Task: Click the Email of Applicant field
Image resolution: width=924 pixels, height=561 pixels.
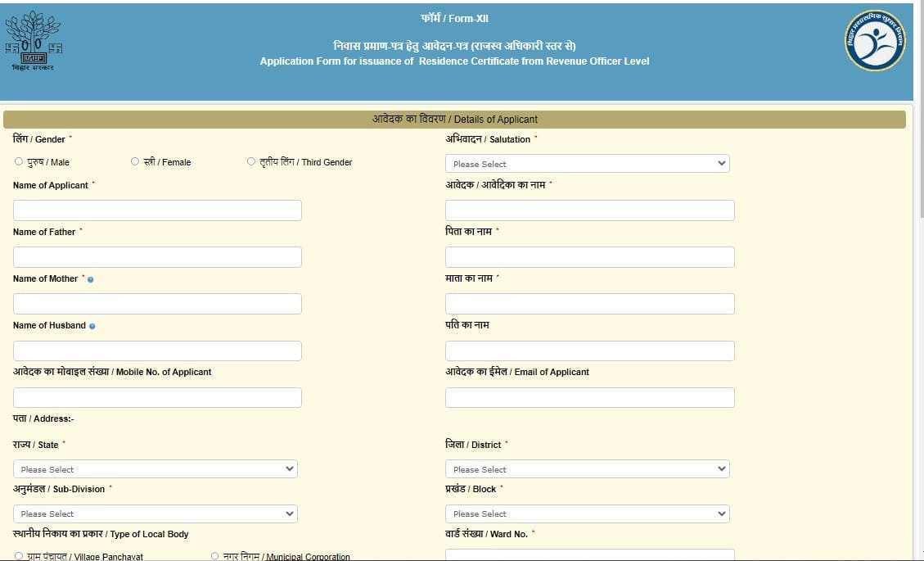Action: click(588, 397)
